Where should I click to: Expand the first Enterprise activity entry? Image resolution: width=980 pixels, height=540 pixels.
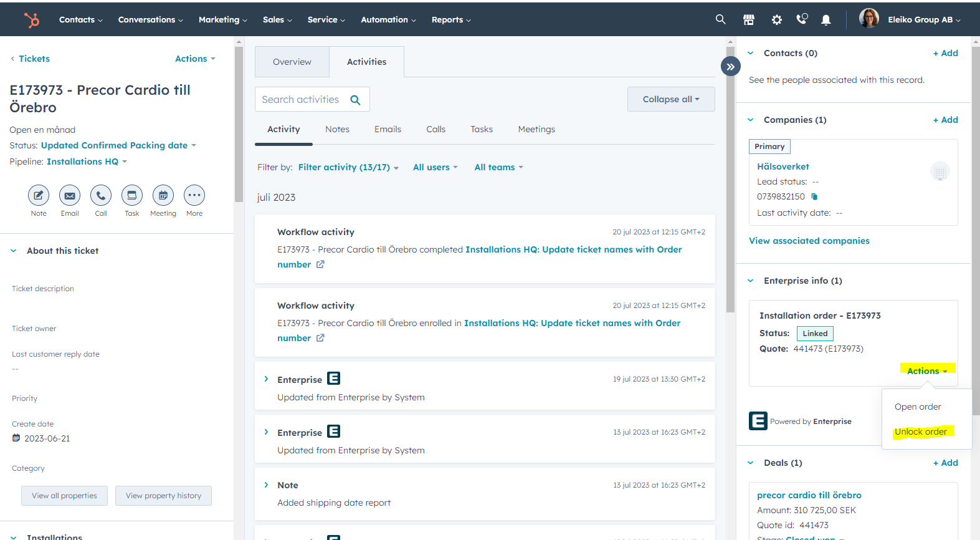click(267, 379)
